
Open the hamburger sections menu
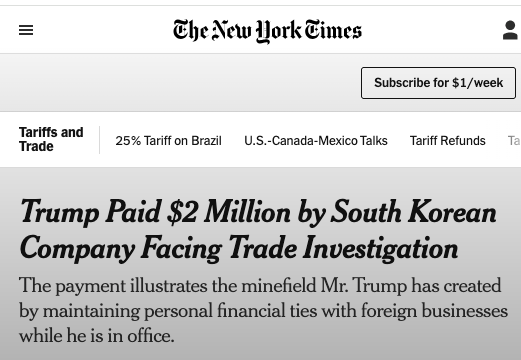click(26, 30)
